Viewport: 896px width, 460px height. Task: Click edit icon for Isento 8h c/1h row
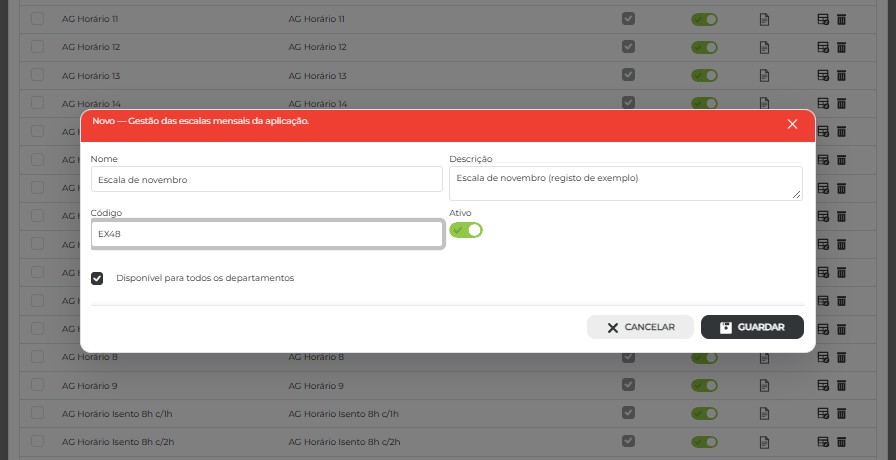[x=823, y=414]
